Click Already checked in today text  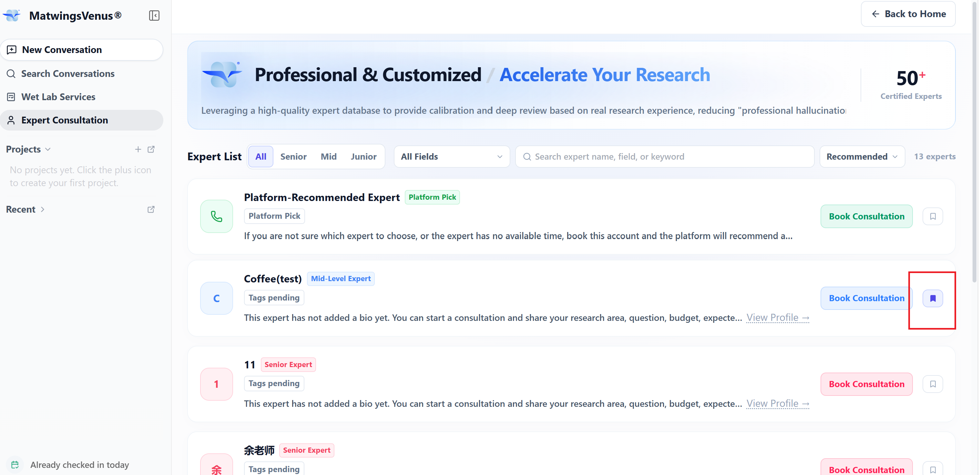point(79,465)
